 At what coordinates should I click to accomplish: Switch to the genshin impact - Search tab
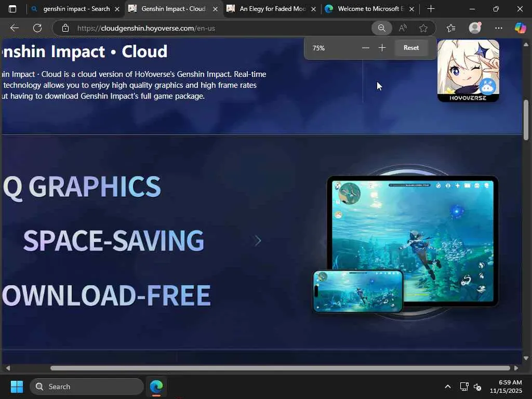coord(76,9)
